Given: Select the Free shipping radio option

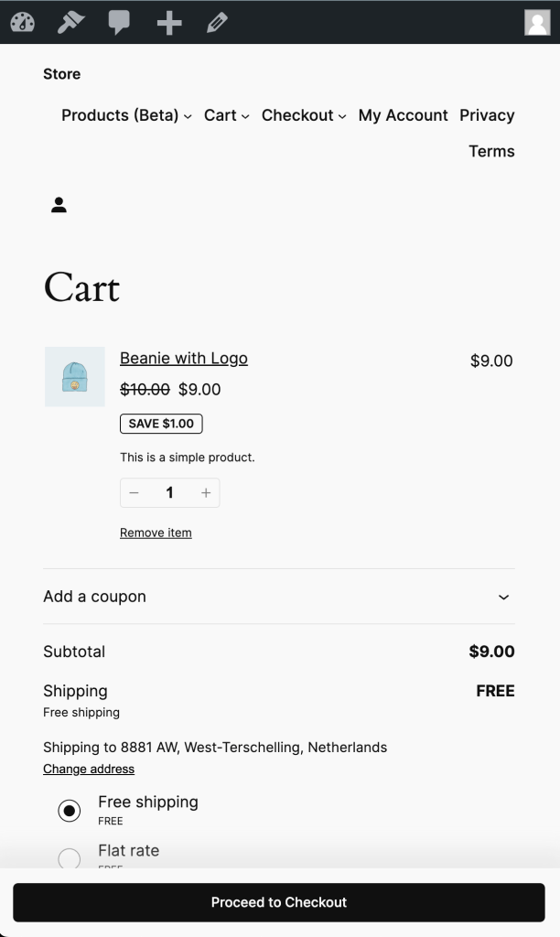Looking at the screenshot, I should [70, 811].
